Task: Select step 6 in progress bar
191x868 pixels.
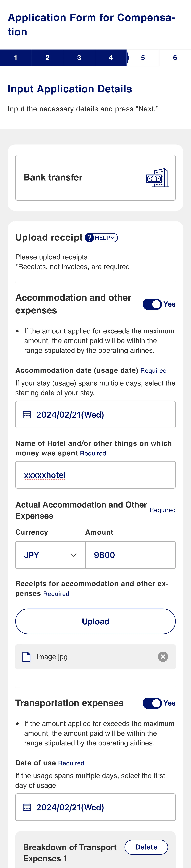Action: 175,58
